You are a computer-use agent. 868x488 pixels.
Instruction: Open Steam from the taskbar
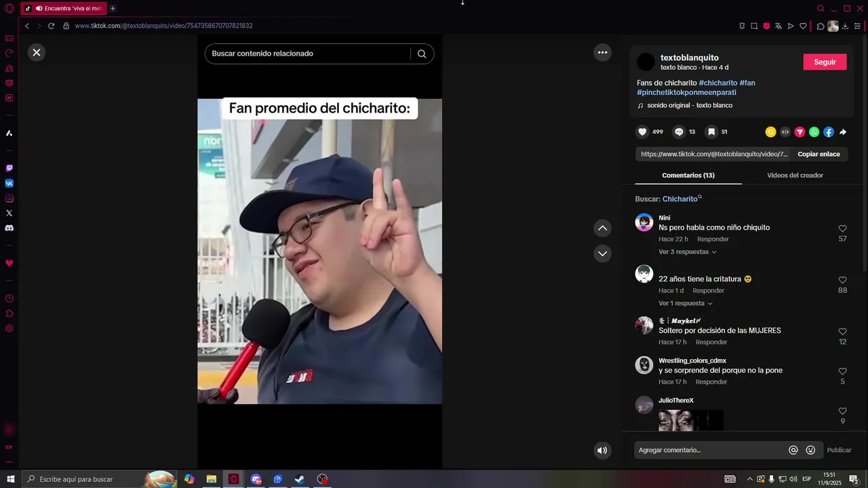click(299, 479)
